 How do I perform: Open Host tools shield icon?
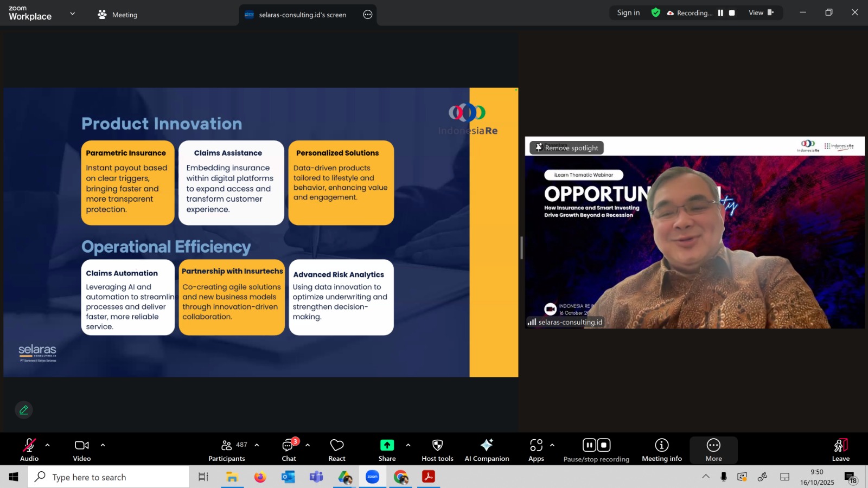click(x=437, y=450)
